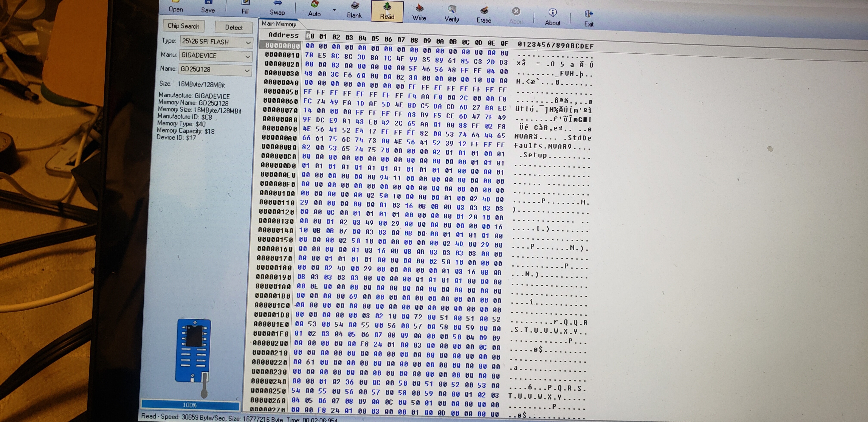Screen dimensions: 868x422
Task: Click the Abort toolbar button
Action: (x=516, y=17)
